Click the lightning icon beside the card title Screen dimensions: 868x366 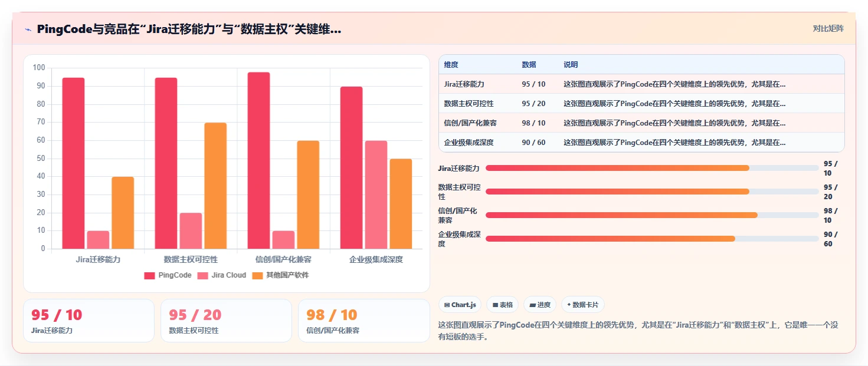click(28, 29)
